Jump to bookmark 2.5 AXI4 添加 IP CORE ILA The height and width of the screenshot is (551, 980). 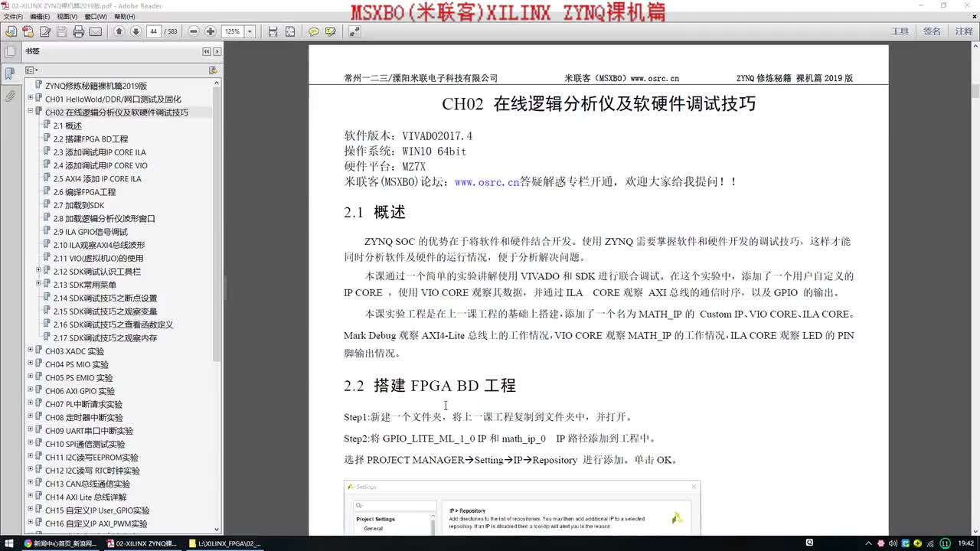(x=97, y=179)
